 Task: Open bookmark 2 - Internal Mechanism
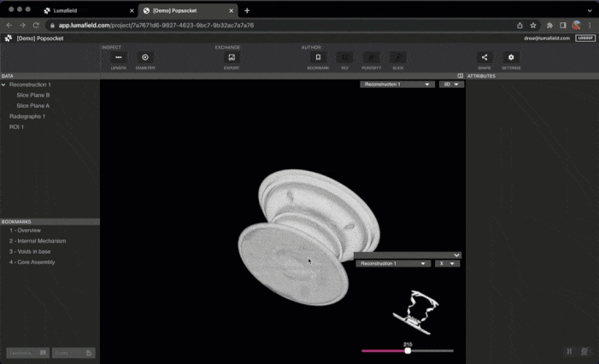[38, 241]
